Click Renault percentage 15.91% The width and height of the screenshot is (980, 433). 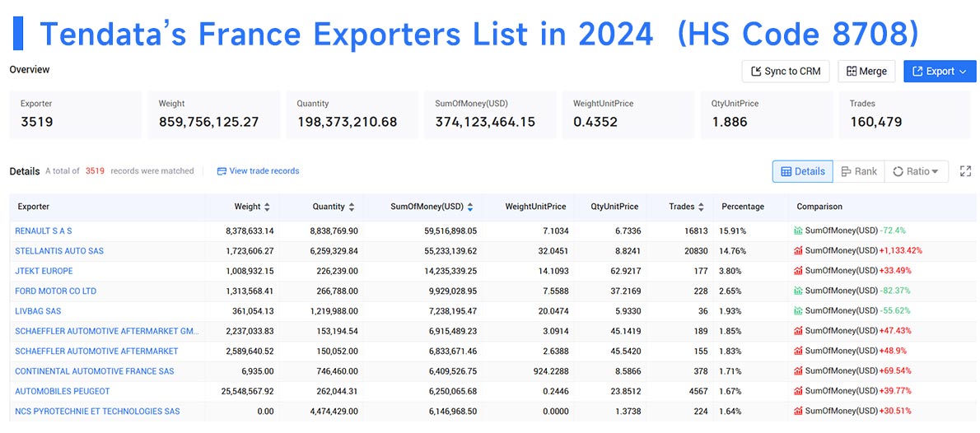[x=731, y=230]
